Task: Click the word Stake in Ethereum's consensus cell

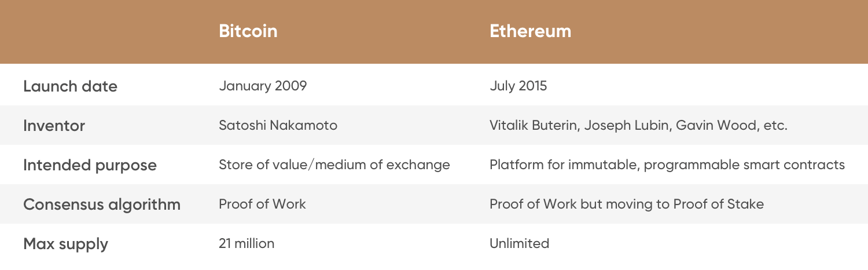Action: click(747, 204)
